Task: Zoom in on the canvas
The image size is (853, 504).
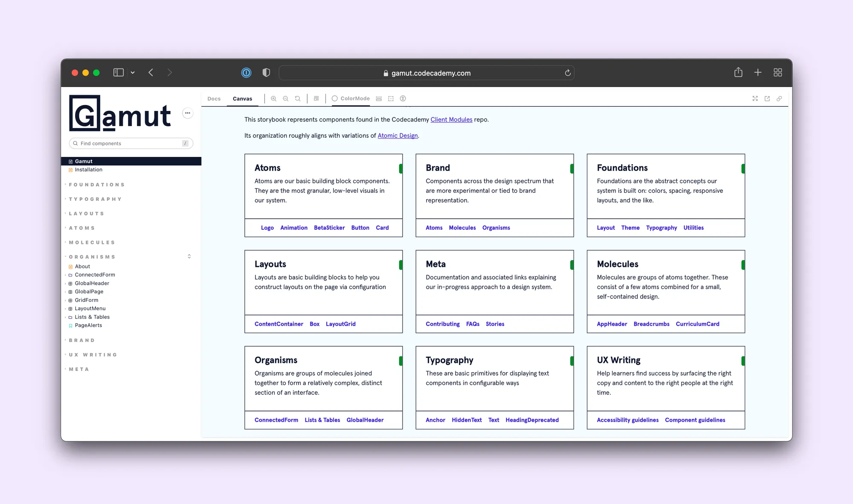Action: [x=273, y=98]
